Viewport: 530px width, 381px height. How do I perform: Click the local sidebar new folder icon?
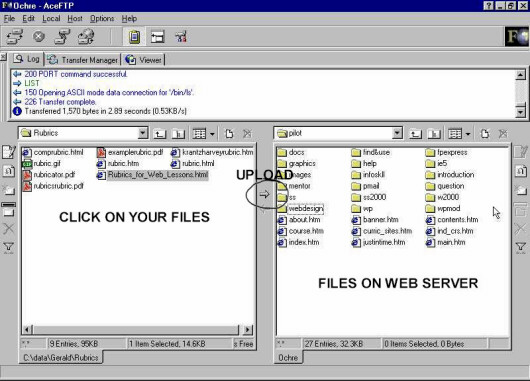[9, 190]
